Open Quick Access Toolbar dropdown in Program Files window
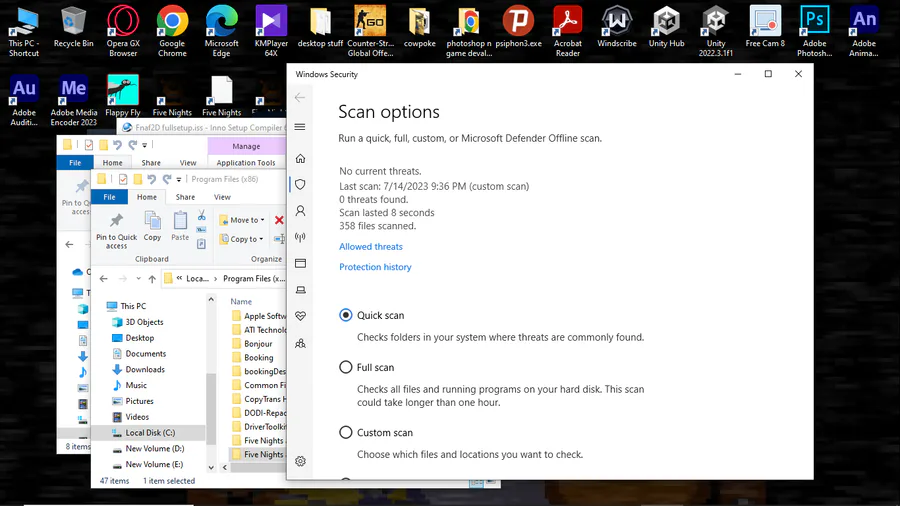The image size is (900, 506). pyautogui.click(x=179, y=180)
